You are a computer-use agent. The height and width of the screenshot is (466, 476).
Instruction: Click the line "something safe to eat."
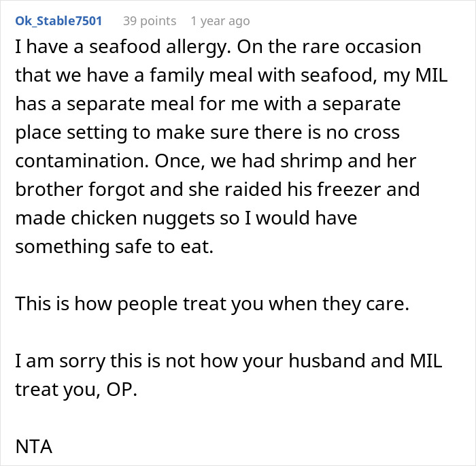(x=114, y=248)
